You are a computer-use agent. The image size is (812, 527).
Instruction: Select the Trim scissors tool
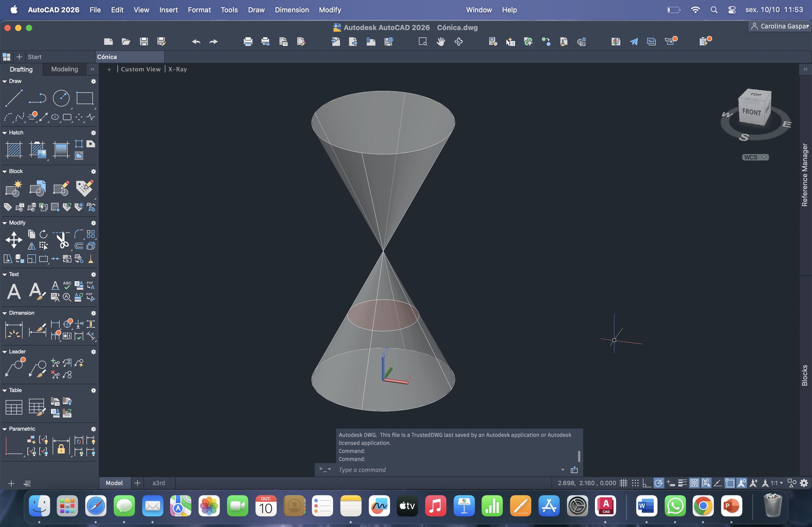[x=62, y=240]
